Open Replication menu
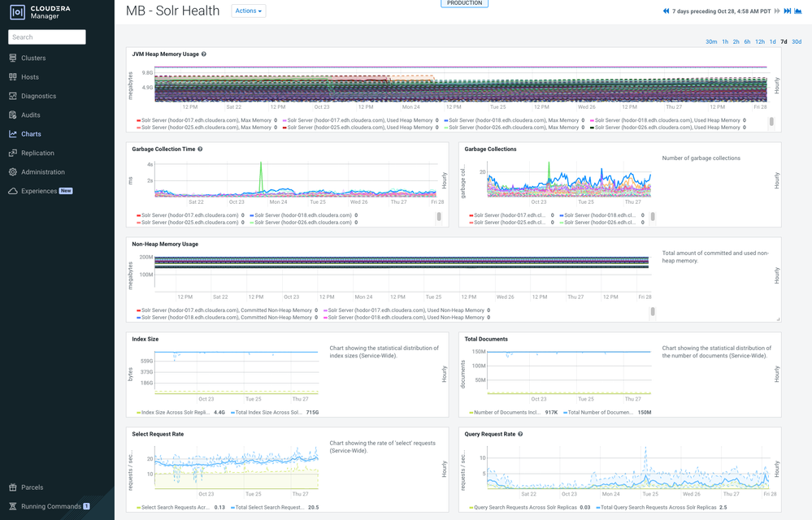The height and width of the screenshot is (520, 812). click(37, 153)
